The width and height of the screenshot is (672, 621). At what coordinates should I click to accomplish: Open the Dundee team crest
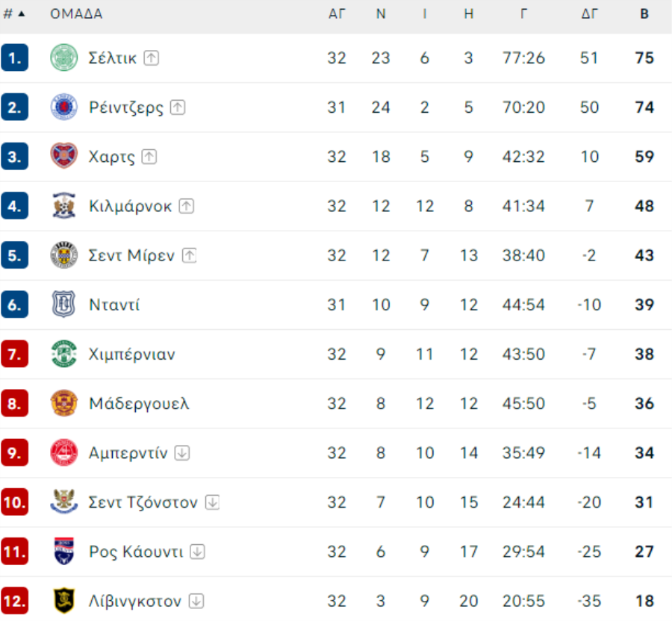point(64,305)
